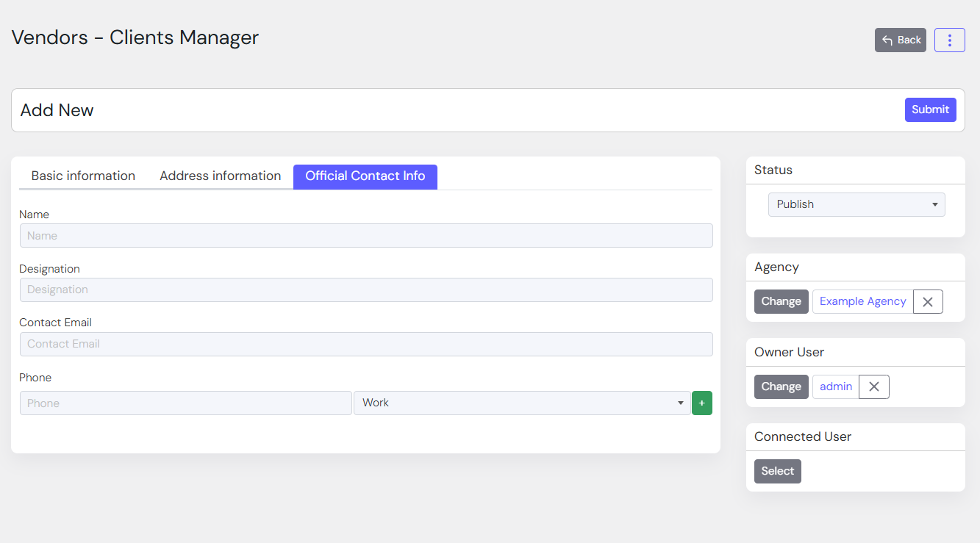Focus the Phone number input field

(185, 403)
